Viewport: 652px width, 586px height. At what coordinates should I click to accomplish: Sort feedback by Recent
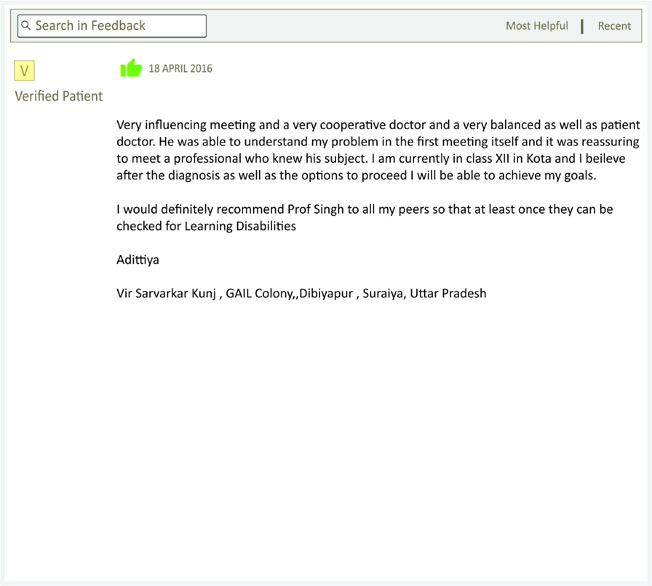pos(614,26)
